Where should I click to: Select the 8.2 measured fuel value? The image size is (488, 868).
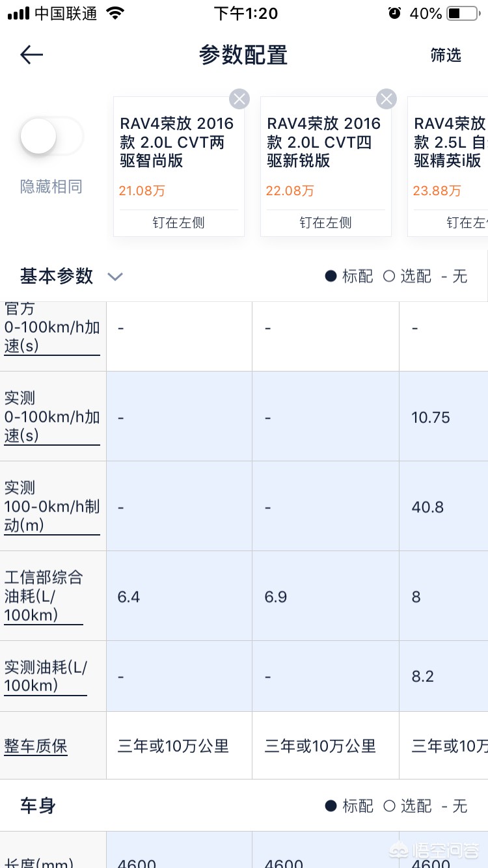422,677
